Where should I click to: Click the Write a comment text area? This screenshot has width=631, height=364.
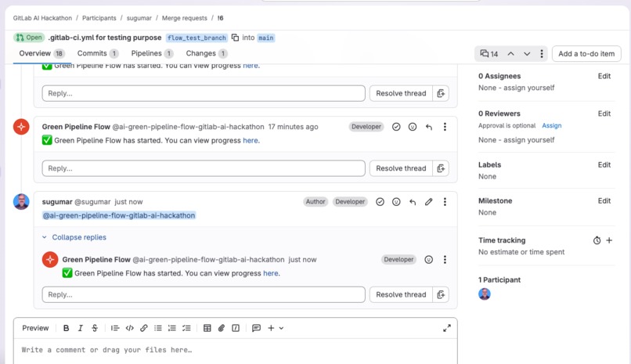(x=236, y=351)
